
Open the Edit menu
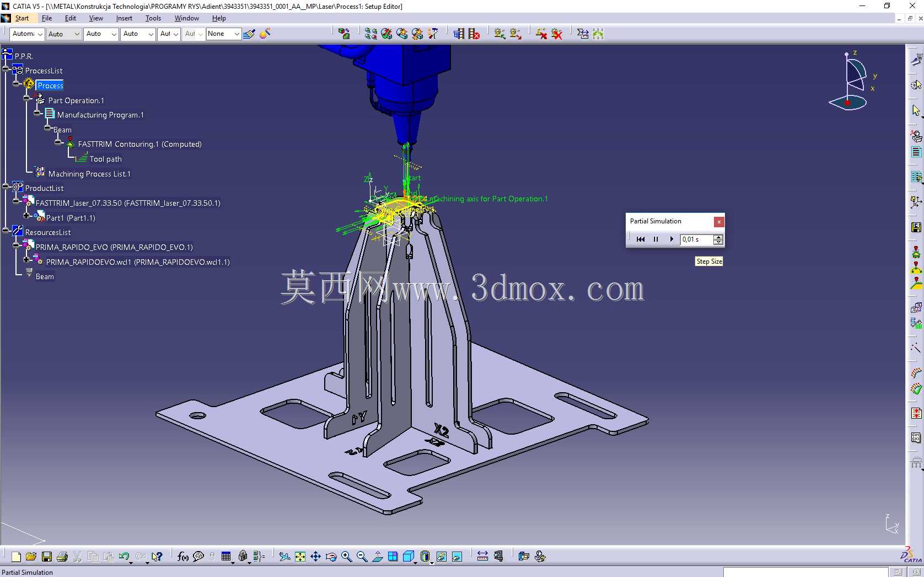pos(71,18)
